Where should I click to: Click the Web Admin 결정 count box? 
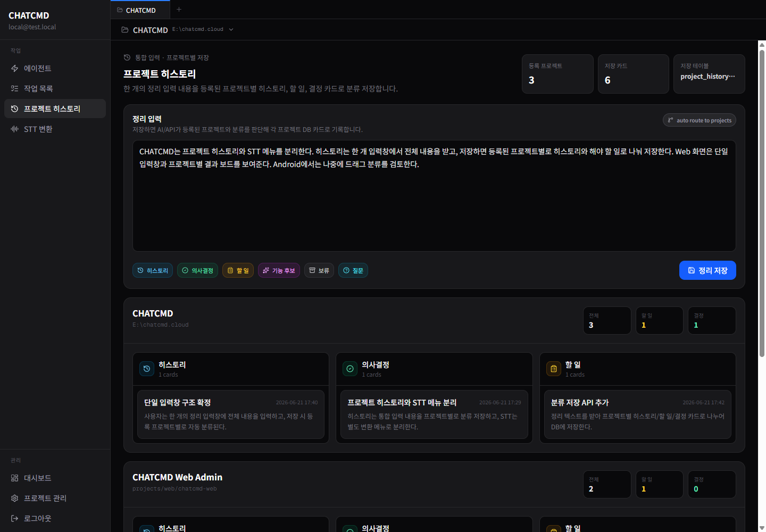coord(712,484)
